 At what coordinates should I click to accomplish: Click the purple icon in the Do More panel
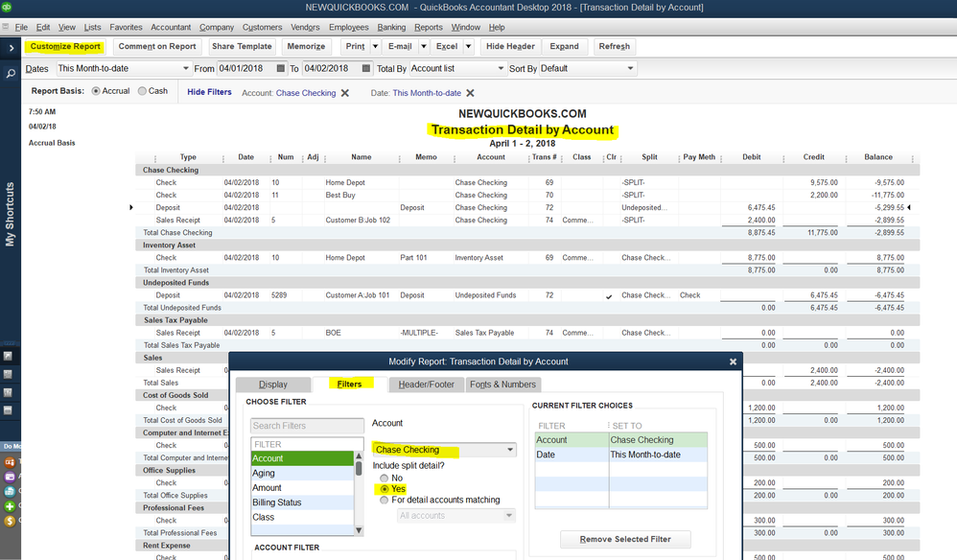tap(10, 477)
